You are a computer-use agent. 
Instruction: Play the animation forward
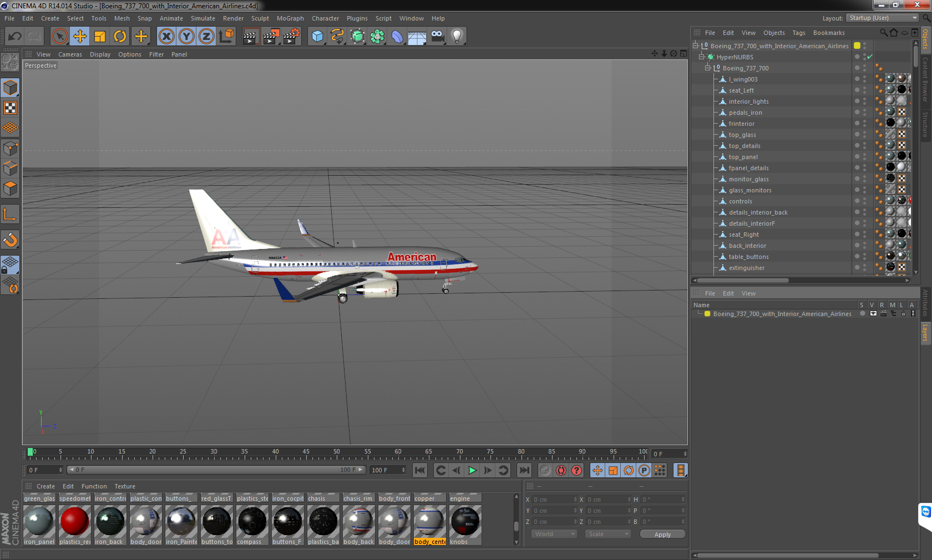click(x=472, y=470)
